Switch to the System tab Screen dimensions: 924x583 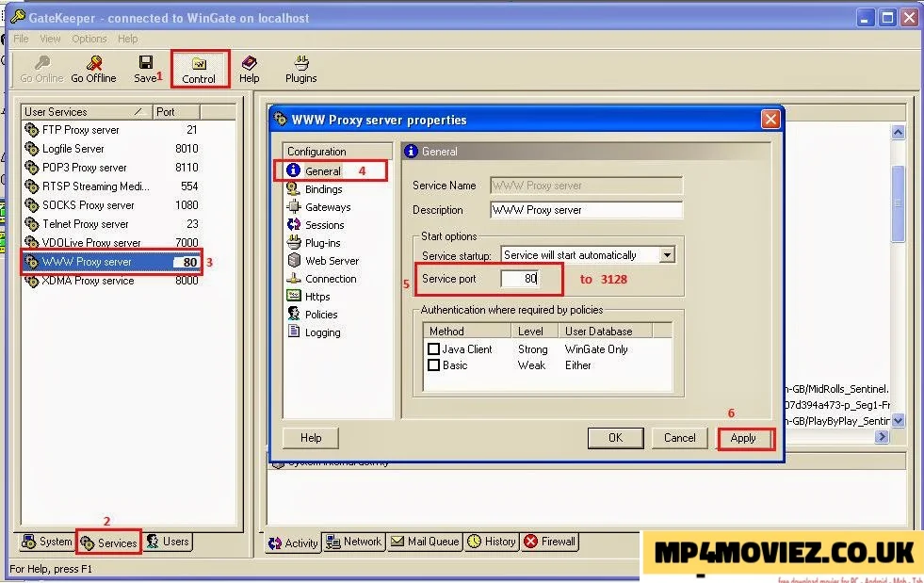click(x=46, y=542)
